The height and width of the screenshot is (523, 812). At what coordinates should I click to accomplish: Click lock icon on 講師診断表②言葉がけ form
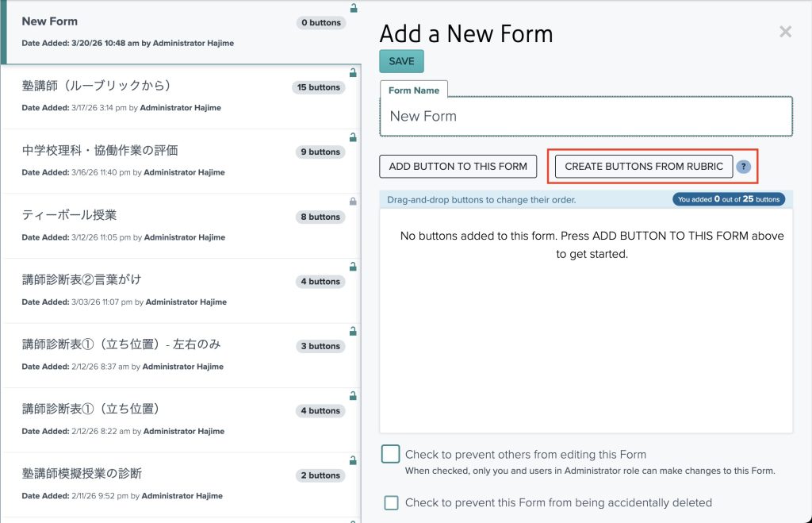(x=353, y=267)
